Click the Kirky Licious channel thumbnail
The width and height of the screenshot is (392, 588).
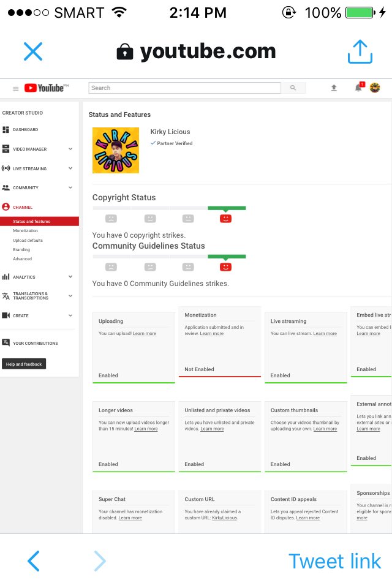116,150
